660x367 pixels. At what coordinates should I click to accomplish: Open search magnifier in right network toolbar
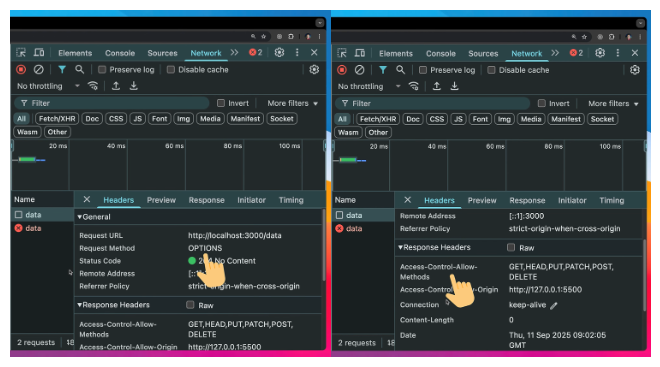pos(400,70)
